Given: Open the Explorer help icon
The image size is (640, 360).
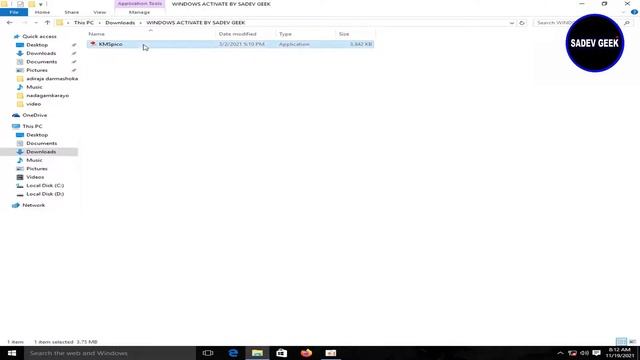Looking at the screenshot, I should click(x=634, y=12).
